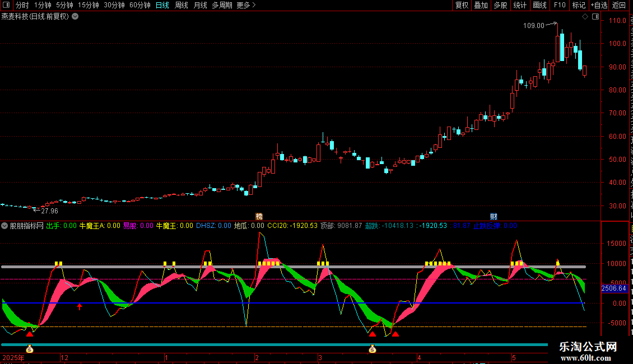Image resolution: width=633 pixels, height=364 pixels.
Task: Open stock title dropdown next to 燕麦科技
Action: tap(75, 17)
